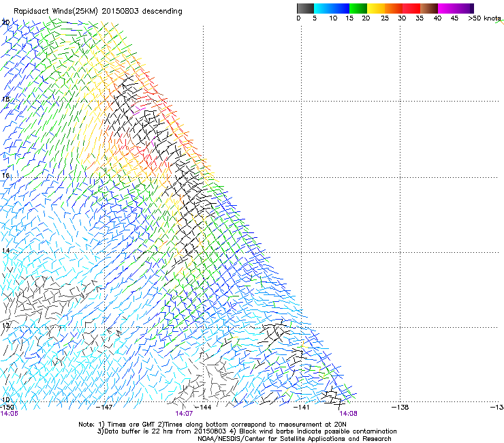Select the '15' label under the color bar
The image size is (504, 443).
coord(349,18)
